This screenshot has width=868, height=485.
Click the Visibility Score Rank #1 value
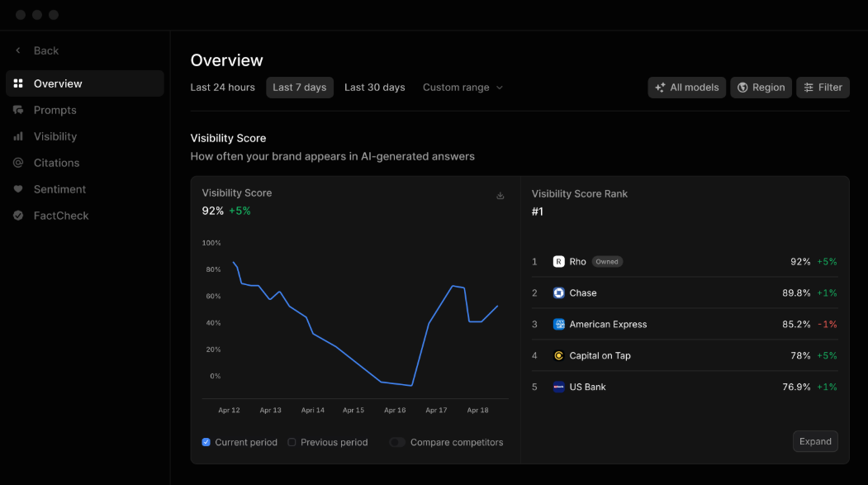click(538, 212)
